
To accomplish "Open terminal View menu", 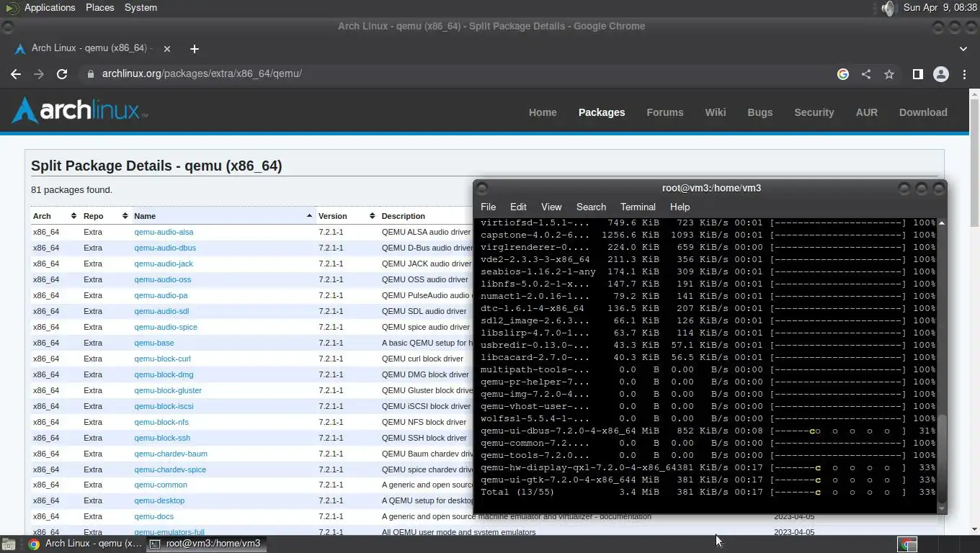I will (551, 207).
